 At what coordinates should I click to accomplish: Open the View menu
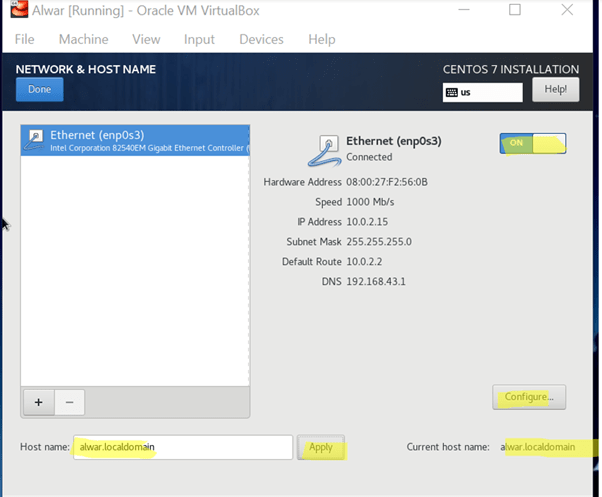tap(146, 39)
